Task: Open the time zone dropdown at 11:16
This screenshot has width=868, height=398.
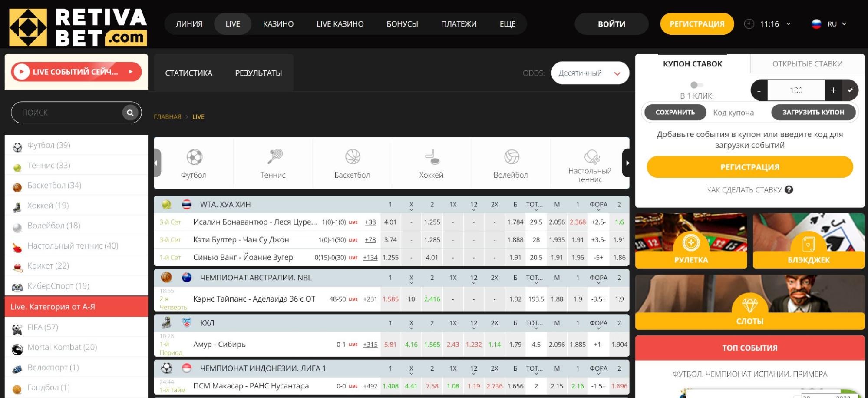Action: 768,24
